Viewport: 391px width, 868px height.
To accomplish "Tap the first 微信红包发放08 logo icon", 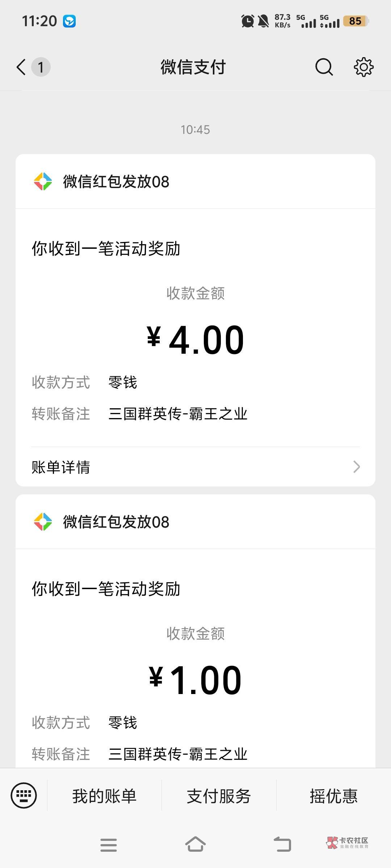I will [x=43, y=182].
